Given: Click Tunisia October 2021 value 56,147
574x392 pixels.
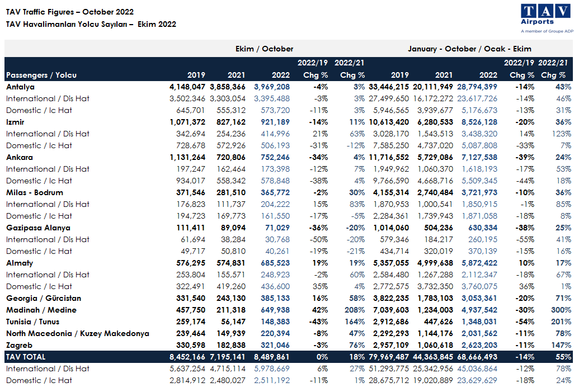Looking at the screenshot, I should (233, 322).
